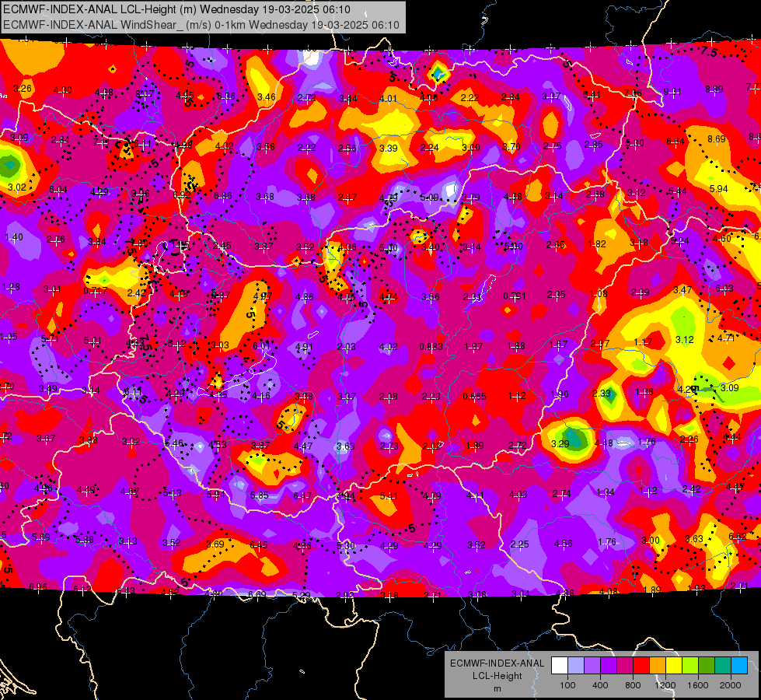Click the wind shear value 0.883
Viewport: 761px width, 700px height.
(x=431, y=347)
